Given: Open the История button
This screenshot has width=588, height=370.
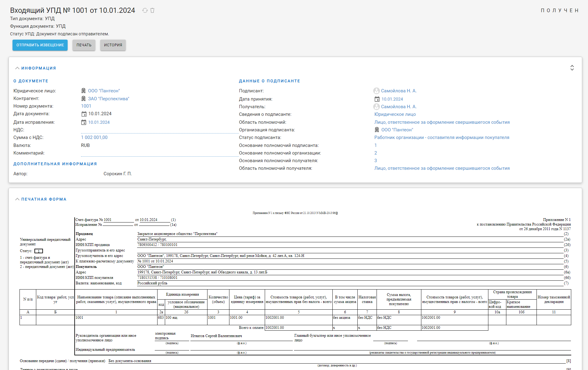Looking at the screenshot, I should point(113,45).
